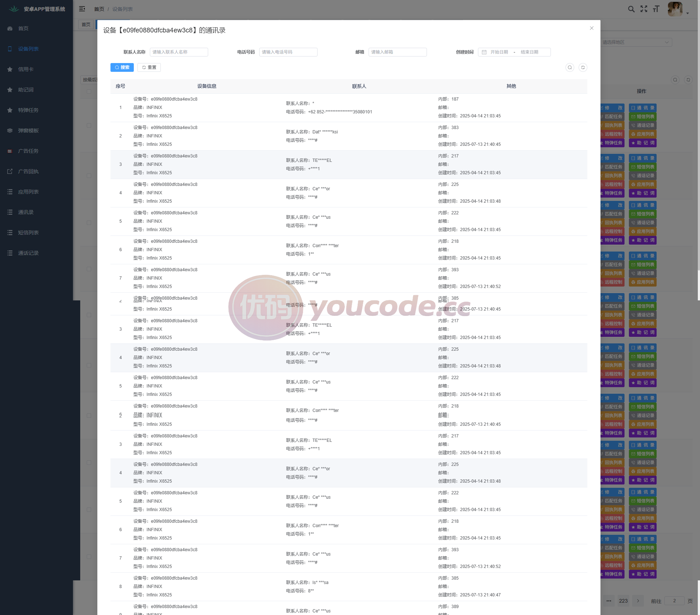Screen dimensions: 700x615
Task: Click the 首页 breadcrumb link
Action: 99,9
